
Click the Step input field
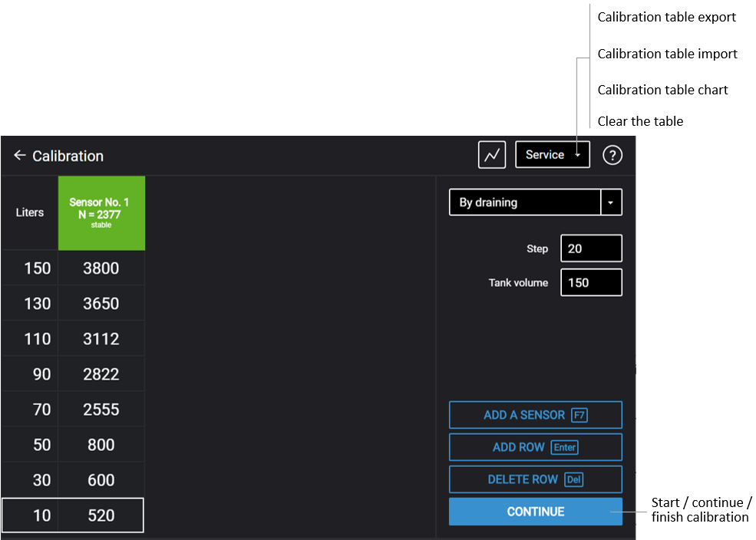pyautogui.click(x=591, y=249)
